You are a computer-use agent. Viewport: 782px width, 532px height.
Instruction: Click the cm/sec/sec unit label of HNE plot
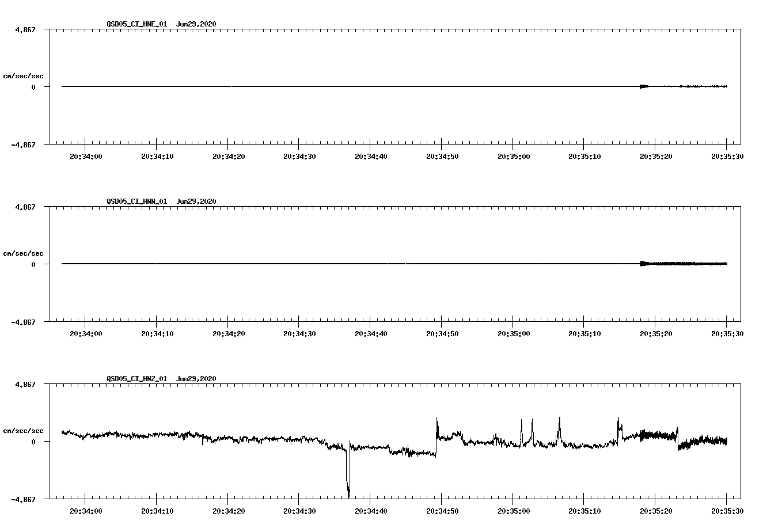point(23,76)
